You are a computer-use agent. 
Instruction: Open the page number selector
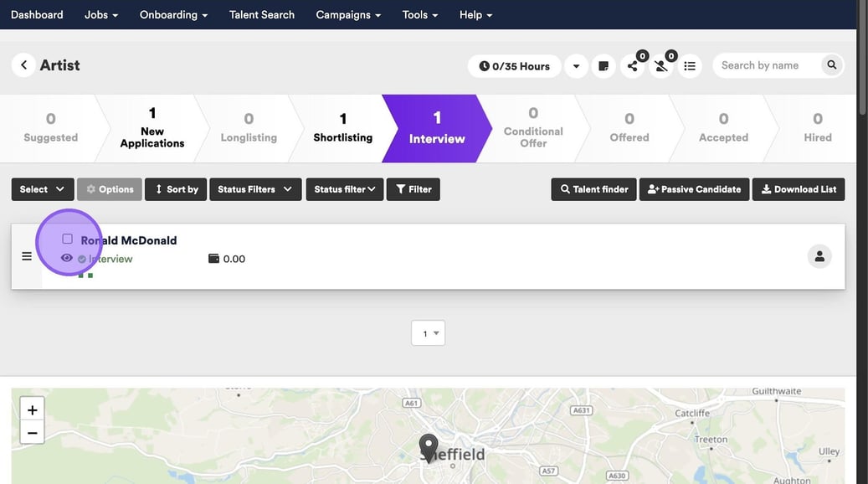coord(428,333)
